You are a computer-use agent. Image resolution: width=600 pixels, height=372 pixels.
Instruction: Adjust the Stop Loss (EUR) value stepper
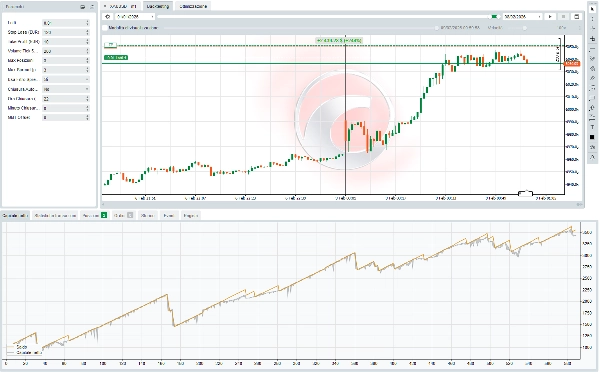[x=88, y=32]
